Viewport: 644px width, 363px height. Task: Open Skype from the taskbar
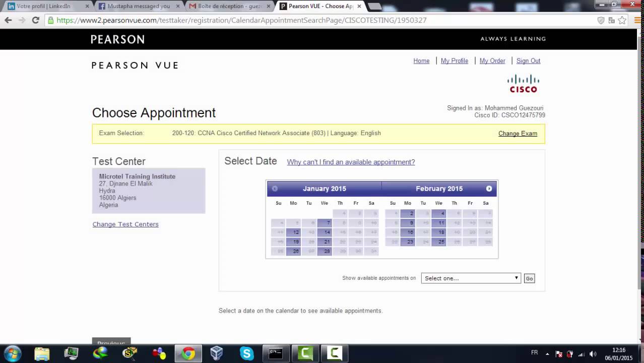click(x=246, y=353)
